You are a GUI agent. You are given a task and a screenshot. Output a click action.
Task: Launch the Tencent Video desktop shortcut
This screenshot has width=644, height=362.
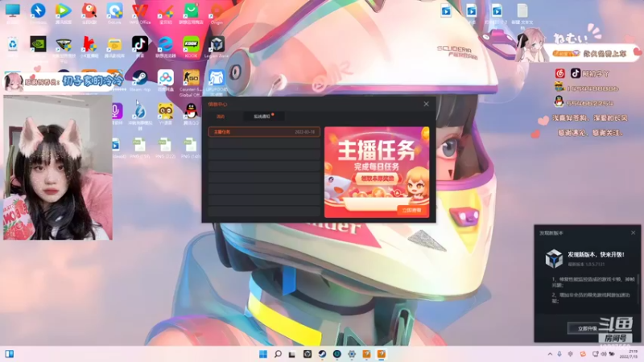64,10
